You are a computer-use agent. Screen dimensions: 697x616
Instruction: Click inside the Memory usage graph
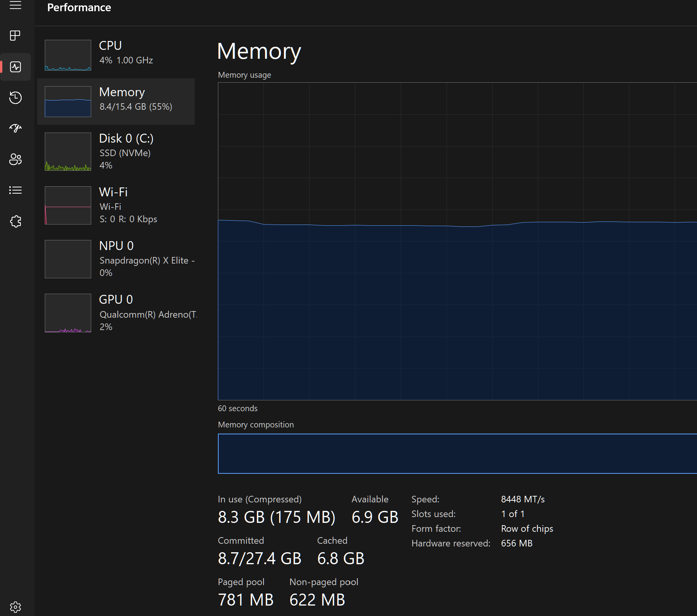coord(456,240)
